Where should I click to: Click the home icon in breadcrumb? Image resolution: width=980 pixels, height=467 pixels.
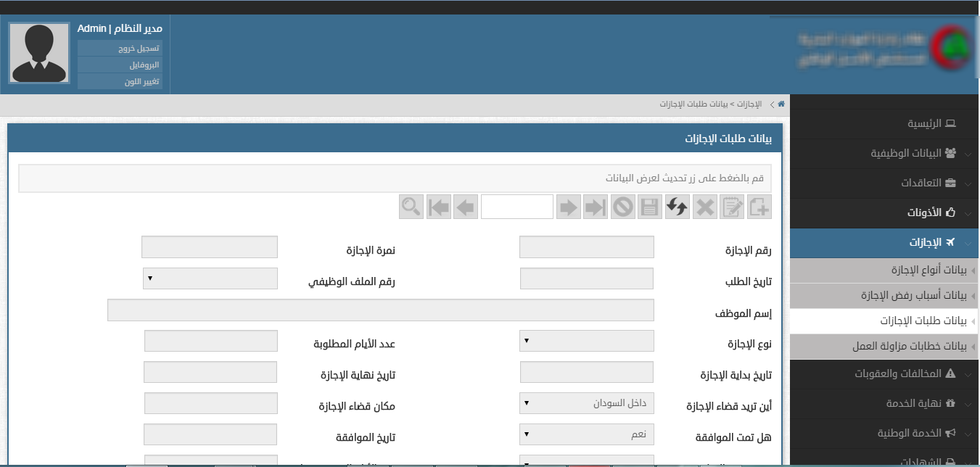(781, 104)
